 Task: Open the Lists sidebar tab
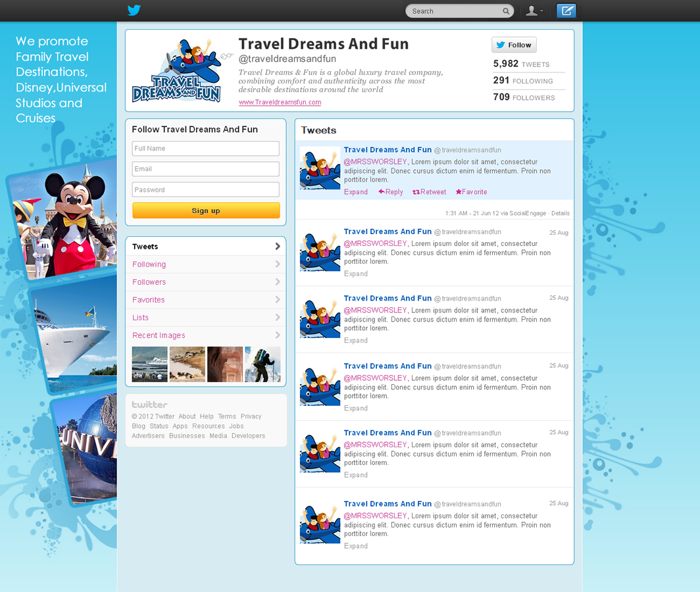coord(206,318)
